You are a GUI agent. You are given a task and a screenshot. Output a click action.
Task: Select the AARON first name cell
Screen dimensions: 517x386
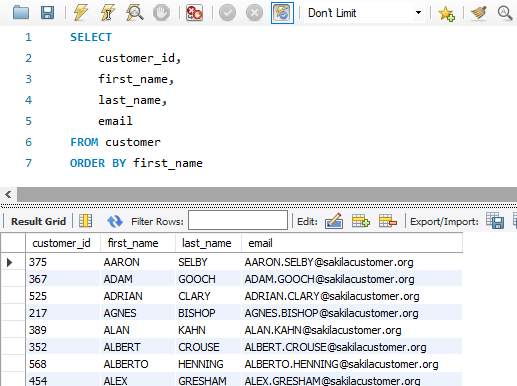pyautogui.click(x=138, y=262)
